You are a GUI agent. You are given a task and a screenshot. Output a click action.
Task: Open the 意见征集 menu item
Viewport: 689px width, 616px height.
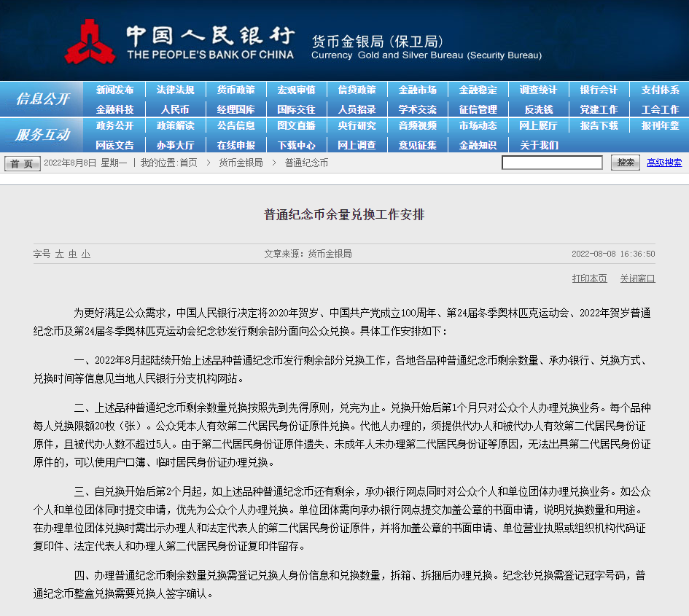[x=418, y=145]
